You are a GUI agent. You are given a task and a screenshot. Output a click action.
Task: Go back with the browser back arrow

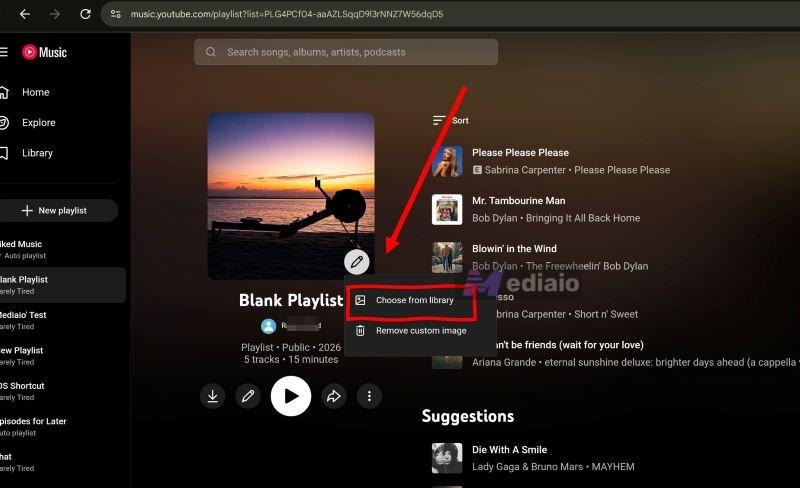click(24, 14)
